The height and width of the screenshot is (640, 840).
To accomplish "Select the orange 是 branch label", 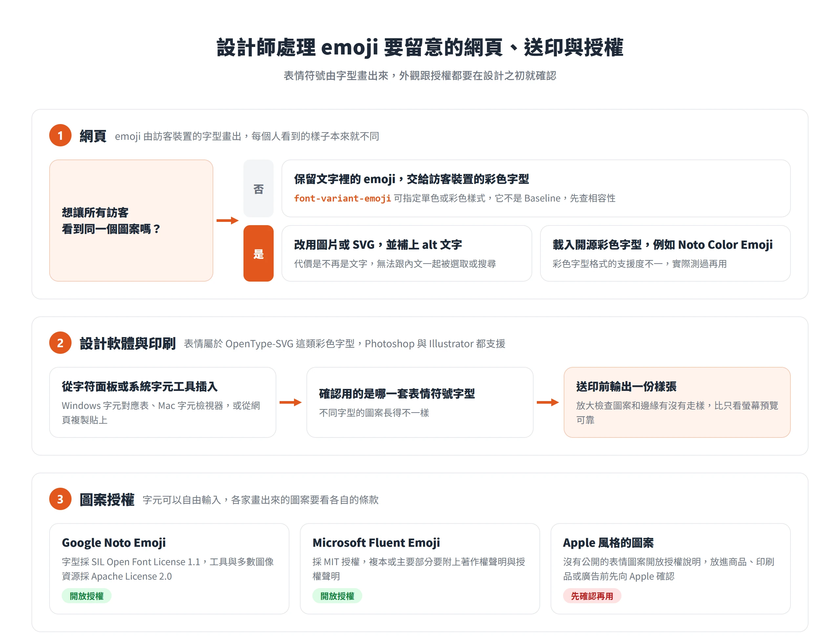I will pyautogui.click(x=259, y=254).
